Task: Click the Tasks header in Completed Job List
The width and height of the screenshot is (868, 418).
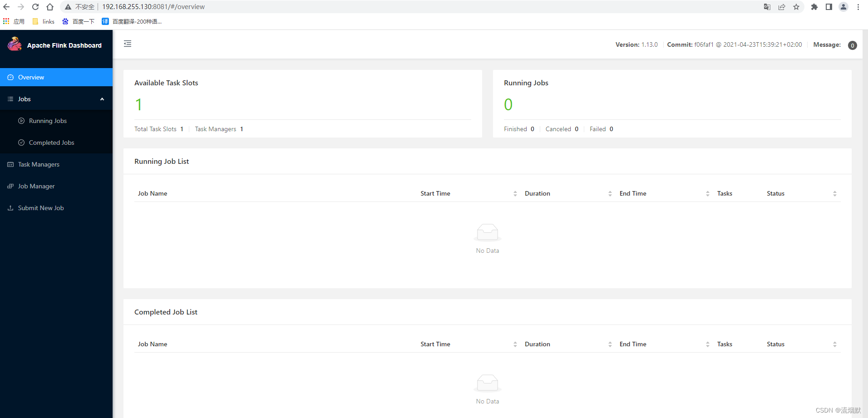Action: click(x=725, y=344)
